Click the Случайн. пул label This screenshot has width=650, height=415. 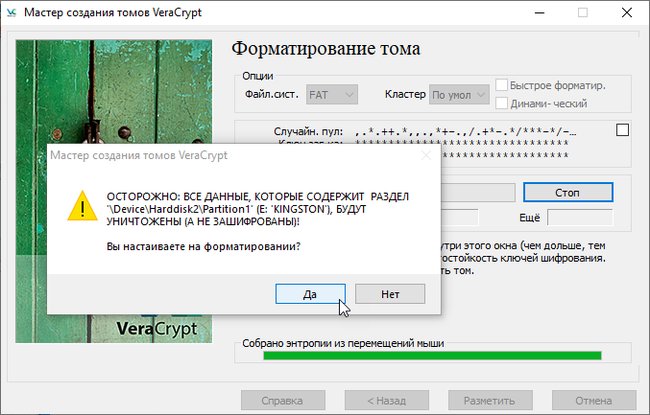tap(308, 131)
